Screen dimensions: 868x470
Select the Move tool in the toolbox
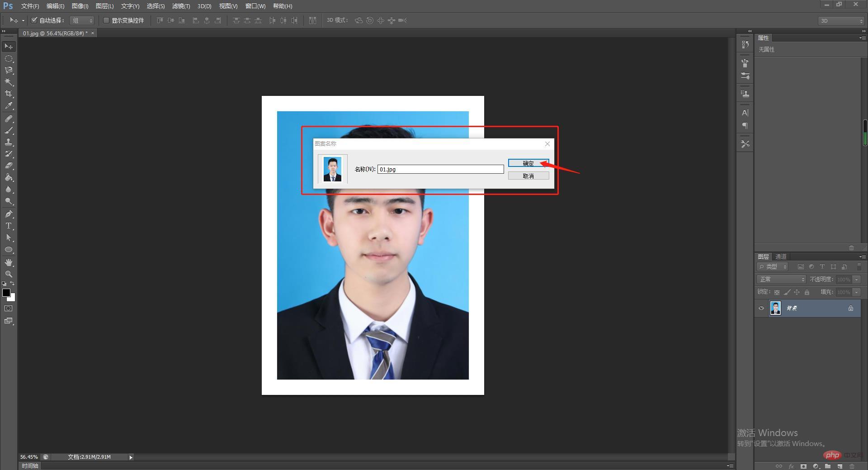(9, 47)
